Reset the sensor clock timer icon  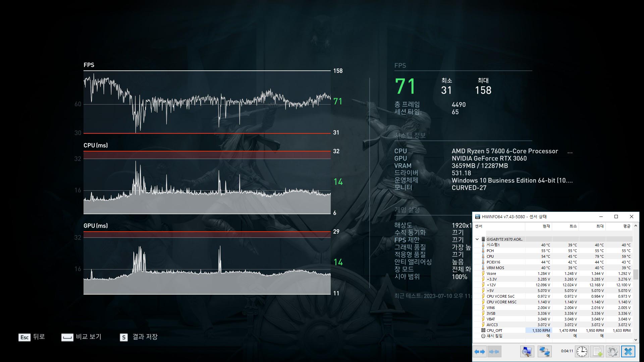[x=582, y=352]
